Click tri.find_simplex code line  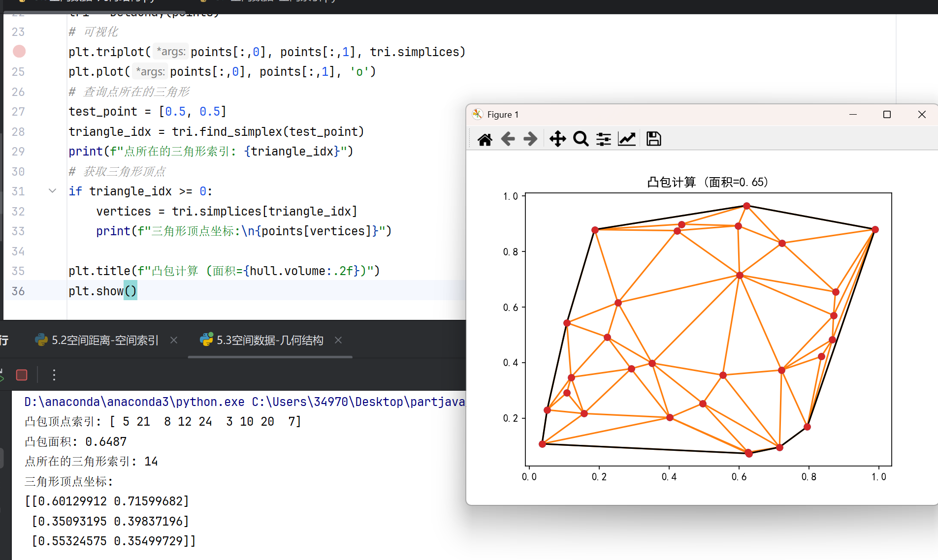[216, 131]
